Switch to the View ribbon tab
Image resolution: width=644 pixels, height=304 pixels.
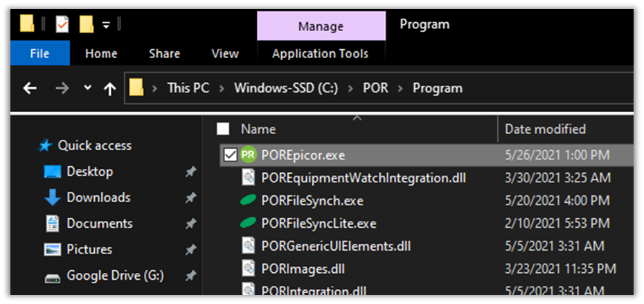[x=224, y=53]
